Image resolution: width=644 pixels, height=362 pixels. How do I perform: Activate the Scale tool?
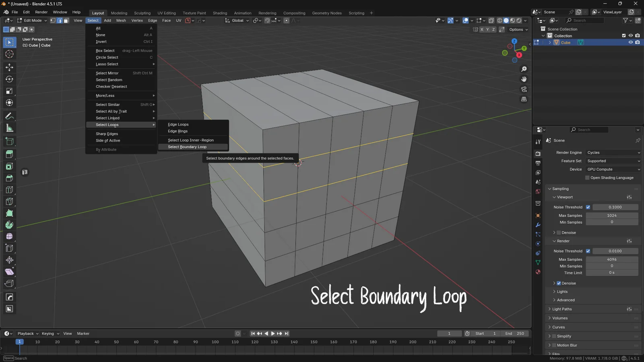[x=9, y=91]
